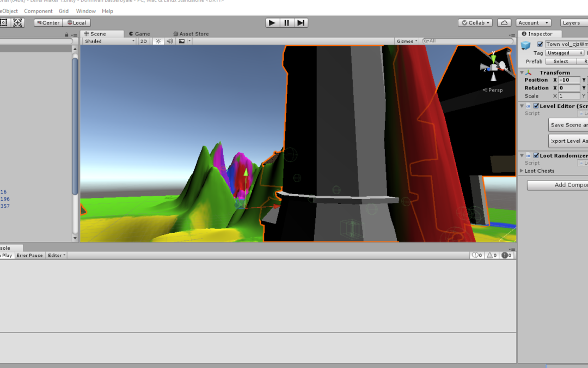Image resolution: width=588 pixels, height=368 pixels.
Task: Click the Pause button
Action: click(286, 23)
